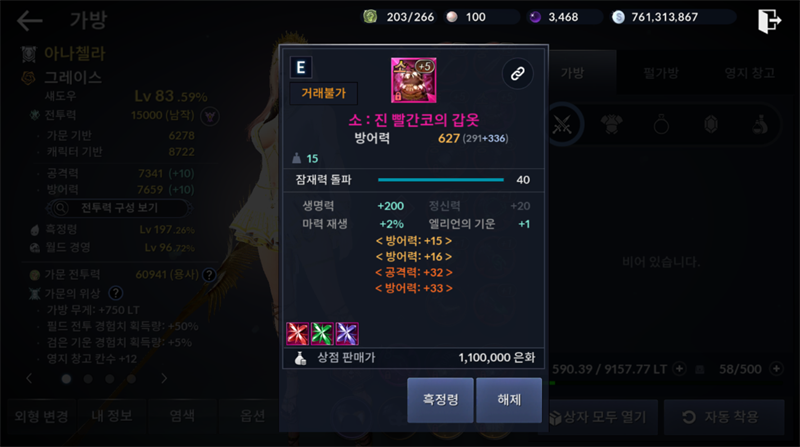The height and width of the screenshot is (447, 800).
Task: Click the 흑정령 button
Action: (440, 400)
